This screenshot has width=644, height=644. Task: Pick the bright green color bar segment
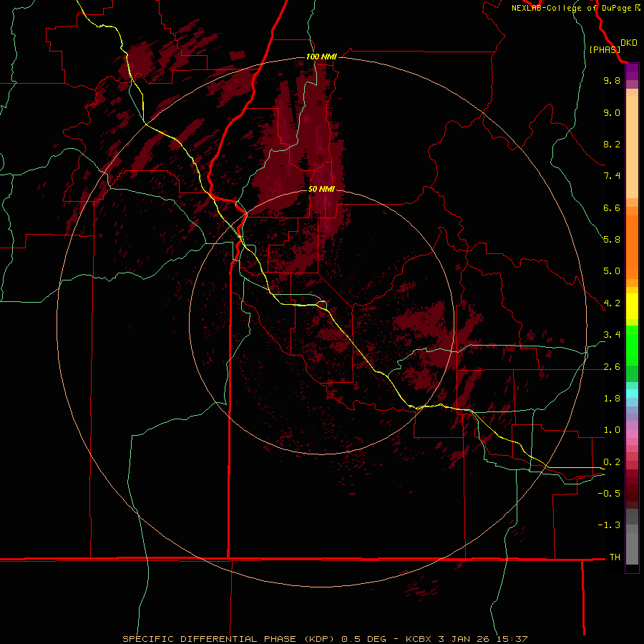coord(632,345)
